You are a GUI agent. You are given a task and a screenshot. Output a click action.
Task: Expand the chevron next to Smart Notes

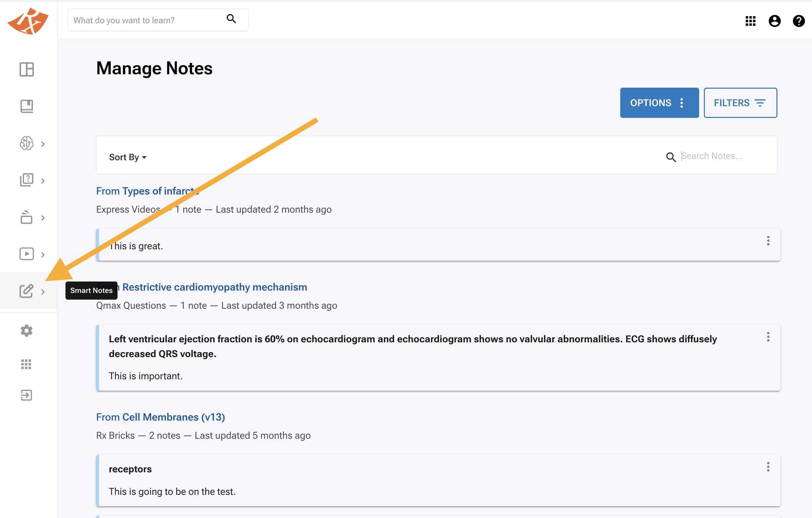pos(43,292)
